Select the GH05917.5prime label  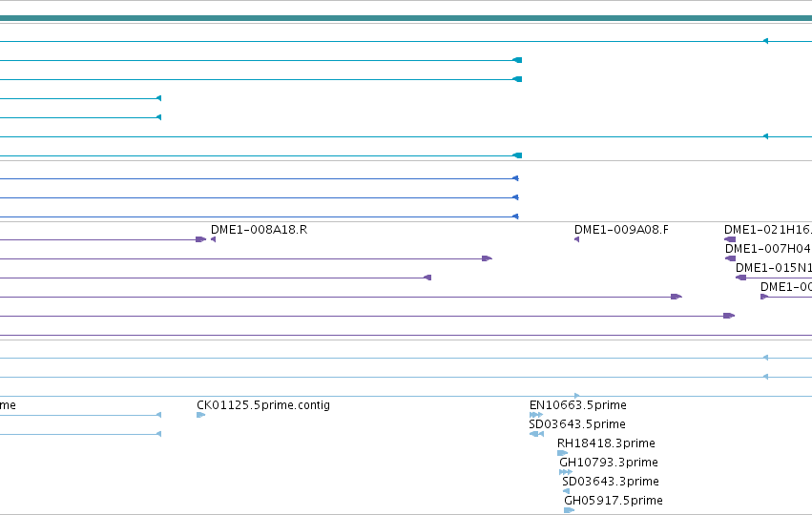tap(614, 501)
